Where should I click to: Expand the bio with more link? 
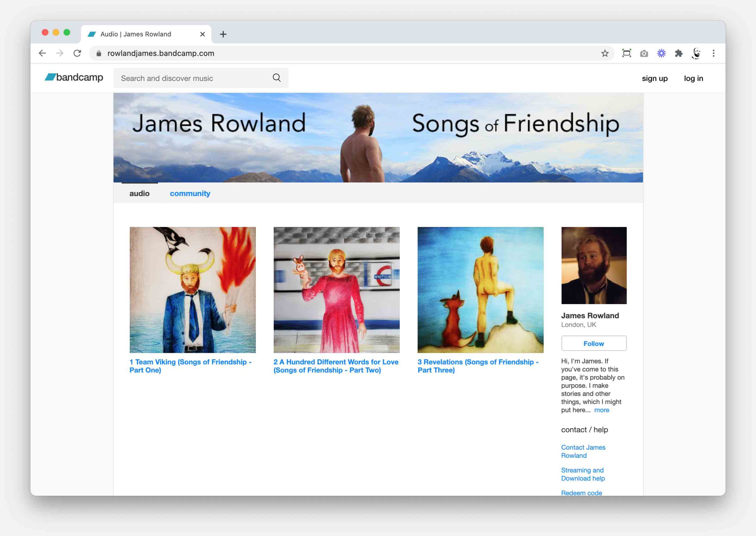(602, 410)
